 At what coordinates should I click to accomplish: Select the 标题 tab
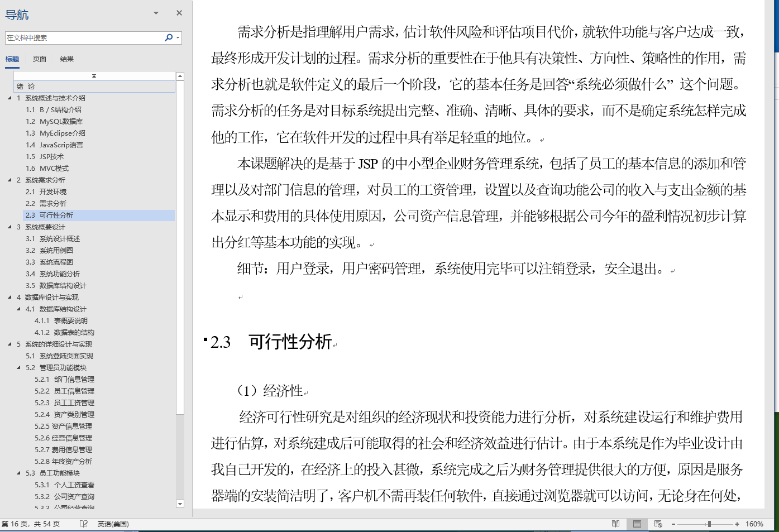[x=12, y=58]
